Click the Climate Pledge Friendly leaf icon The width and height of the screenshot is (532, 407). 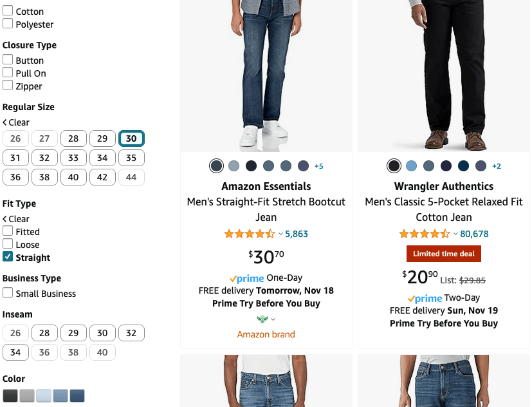tap(262, 319)
